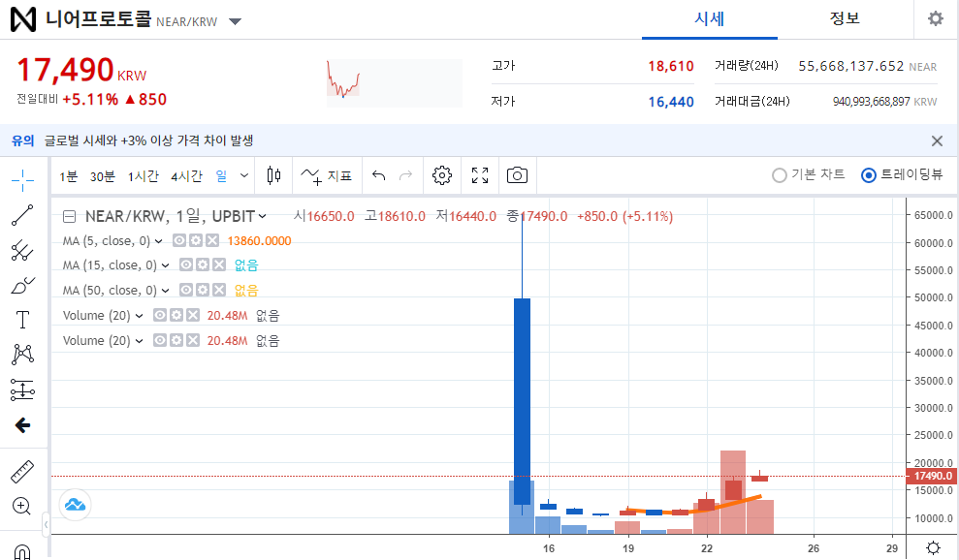This screenshot has width=959, height=560.
Task: Toggle visibility of MA 50 indicator
Action: click(186, 290)
